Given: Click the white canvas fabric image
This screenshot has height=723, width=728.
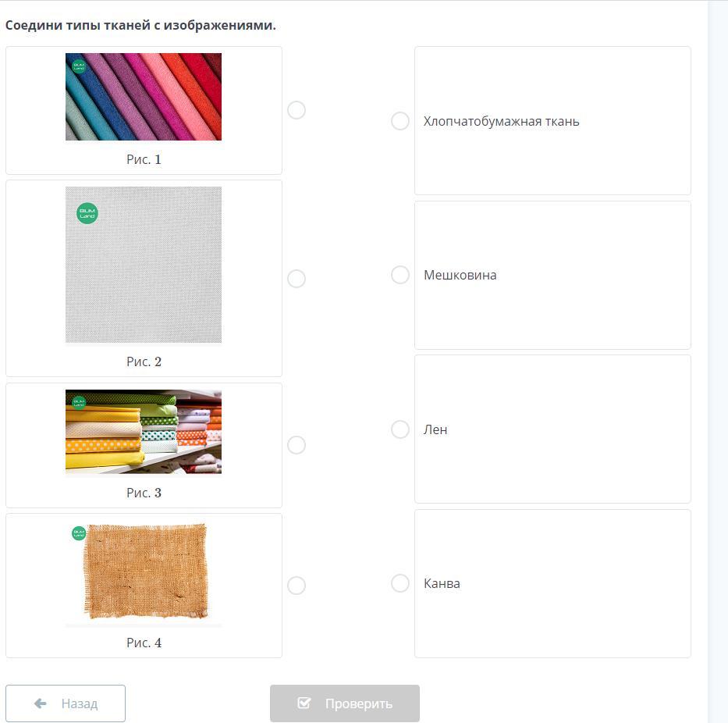Looking at the screenshot, I should (144, 265).
